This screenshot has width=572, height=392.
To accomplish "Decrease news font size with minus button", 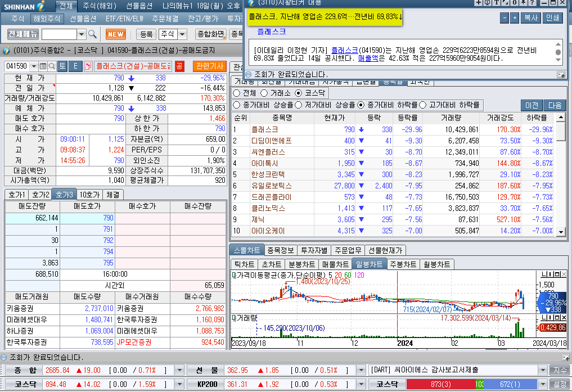I will coord(505,18).
